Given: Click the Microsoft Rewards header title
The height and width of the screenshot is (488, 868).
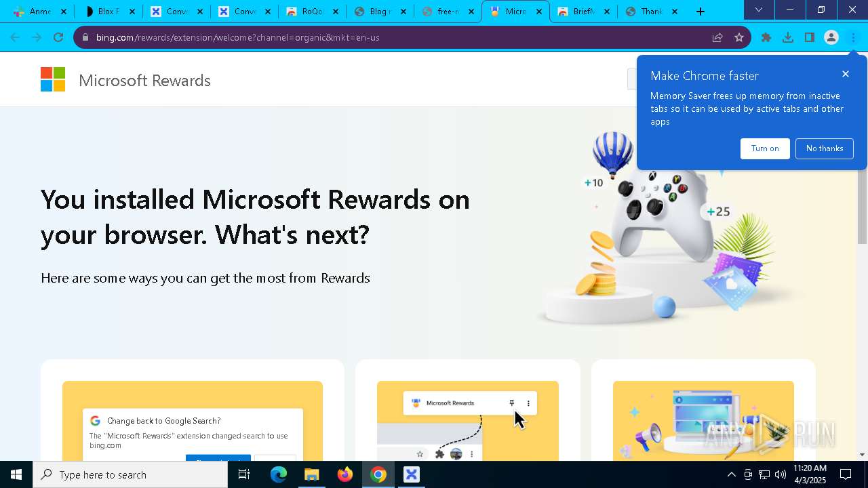Looking at the screenshot, I should pyautogui.click(x=144, y=81).
